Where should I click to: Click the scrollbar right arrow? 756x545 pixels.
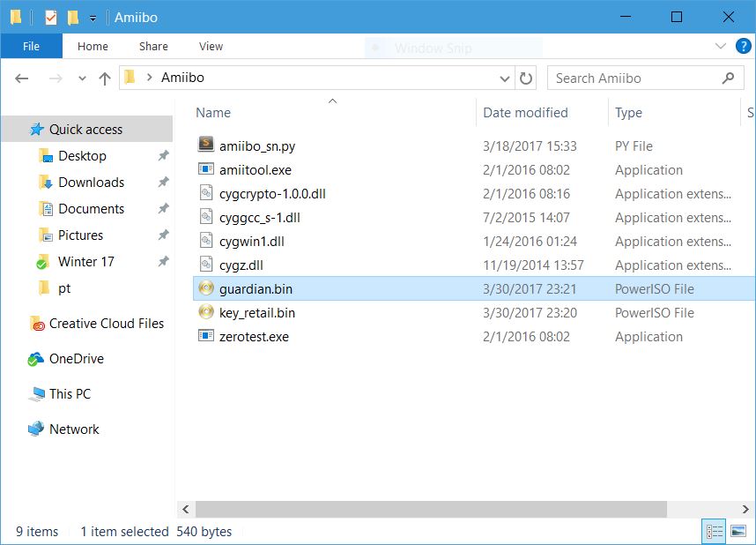tap(745, 509)
